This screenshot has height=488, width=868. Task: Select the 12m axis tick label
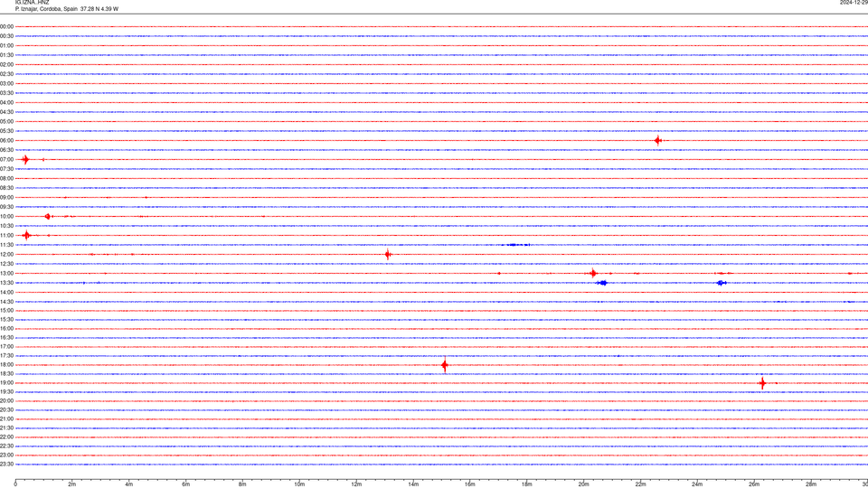pos(356,484)
